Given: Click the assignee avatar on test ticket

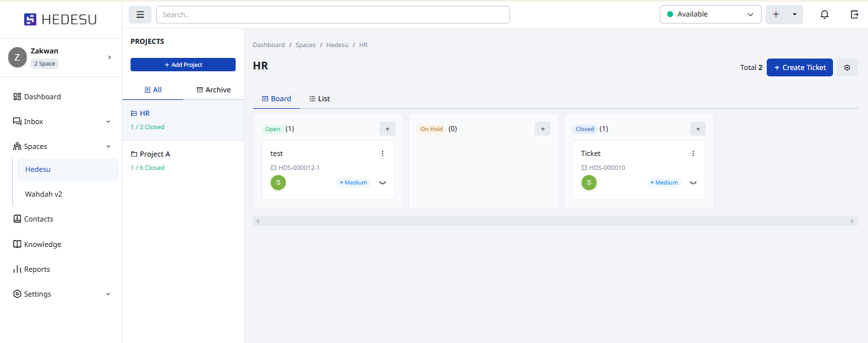Looking at the screenshot, I should [x=278, y=183].
